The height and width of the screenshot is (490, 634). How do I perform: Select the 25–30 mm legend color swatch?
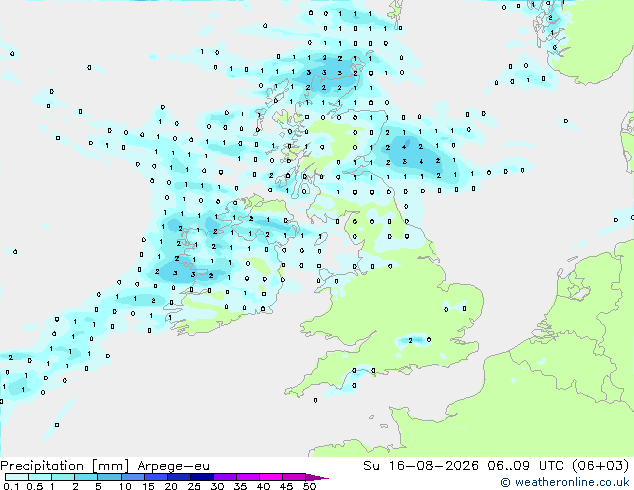(x=202, y=477)
